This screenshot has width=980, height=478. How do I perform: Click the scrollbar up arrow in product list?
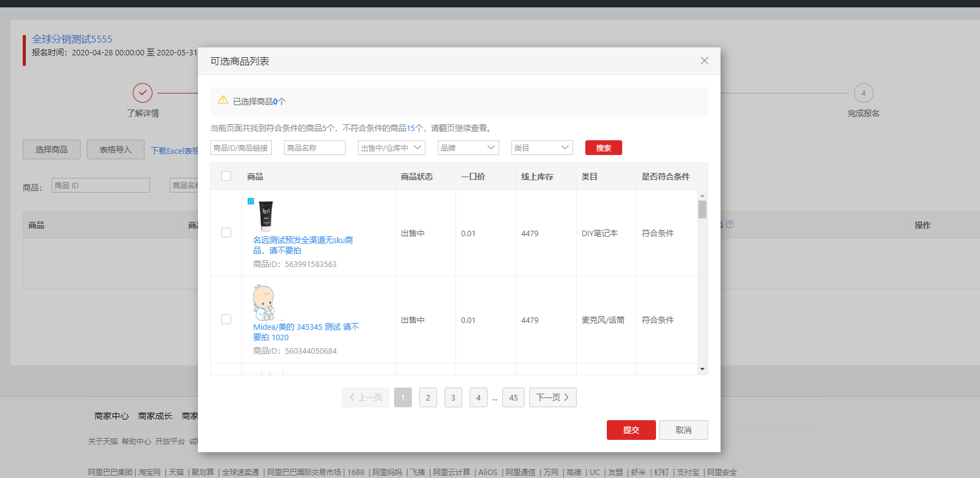tap(702, 196)
